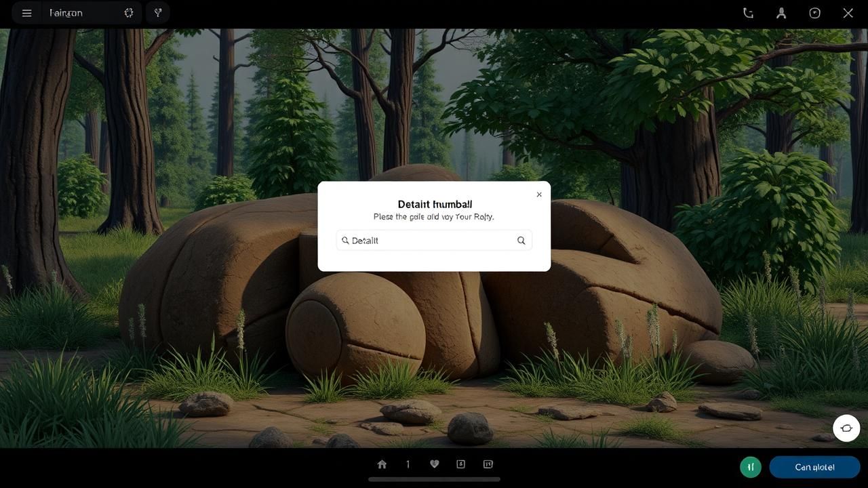Click the green round pause button
The height and width of the screenshot is (488, 868).
pyautogui.click(x=751, y=467)
